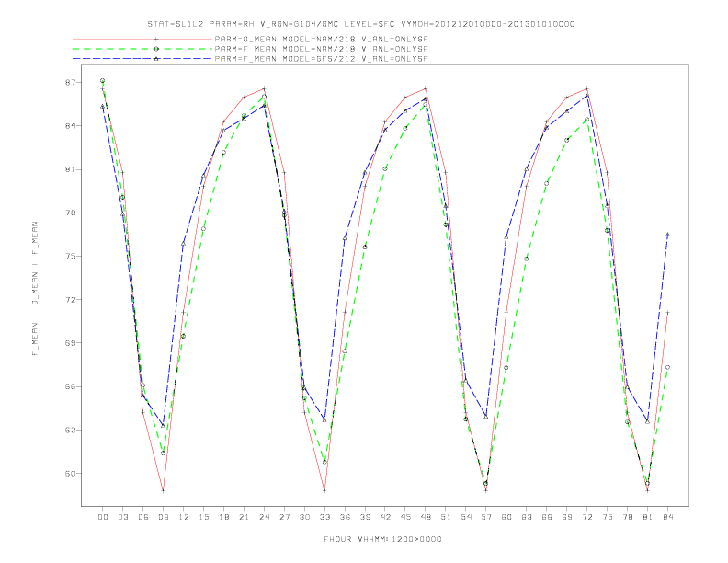This screenshot has height=563, width=728.
Task: Click x-axis forecast hour tick 84
Action: (x=667, y=517)
